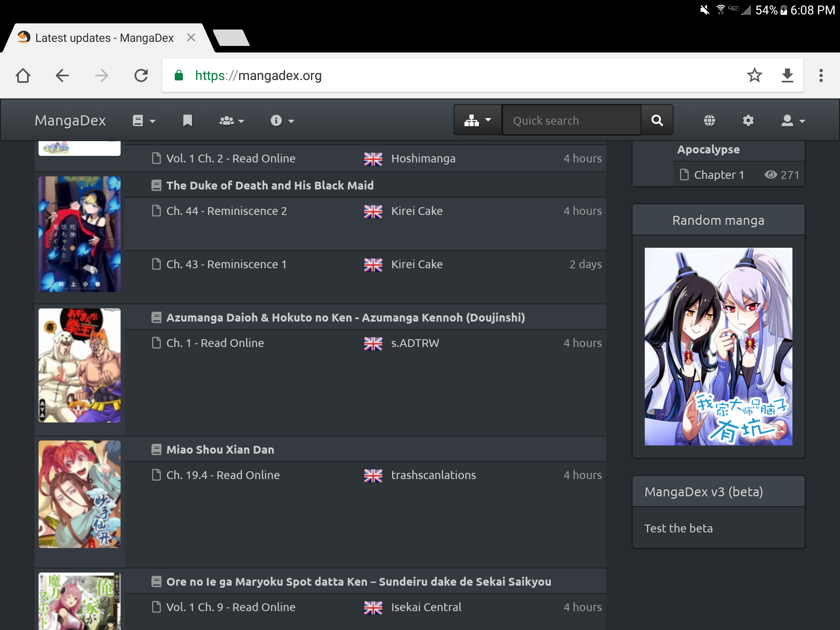Open Azumanga Kennoh doujinshi title
The height and width of the screenshot is (630, 840).
(345, 317)
